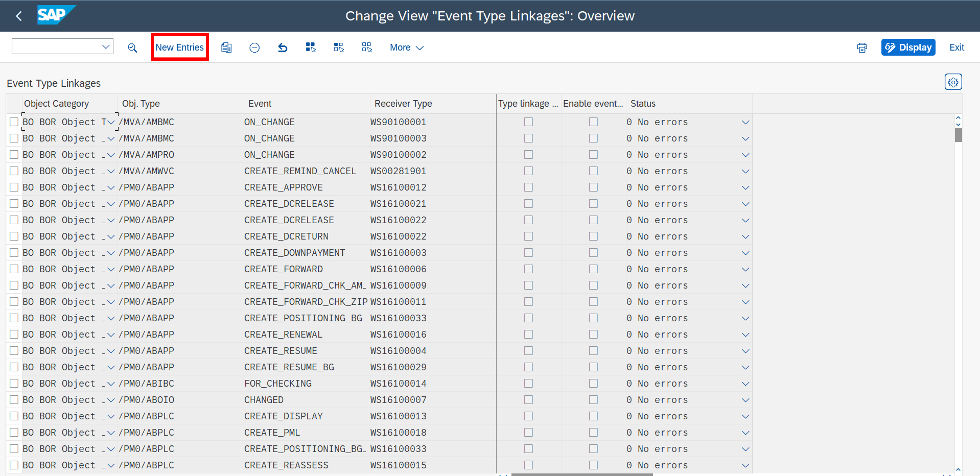Open table settings gear icon

[953, 82]
